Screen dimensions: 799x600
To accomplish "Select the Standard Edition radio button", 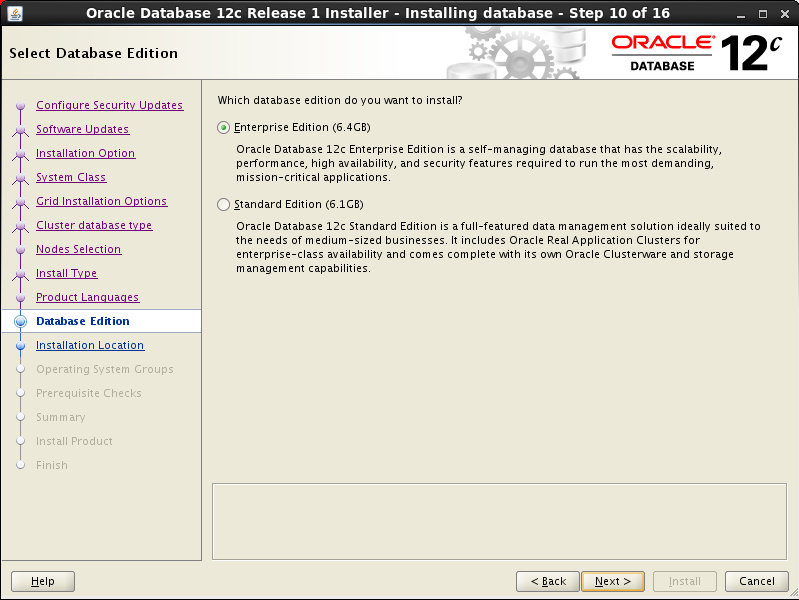I will pyautogui.click(x=223, y=204).
